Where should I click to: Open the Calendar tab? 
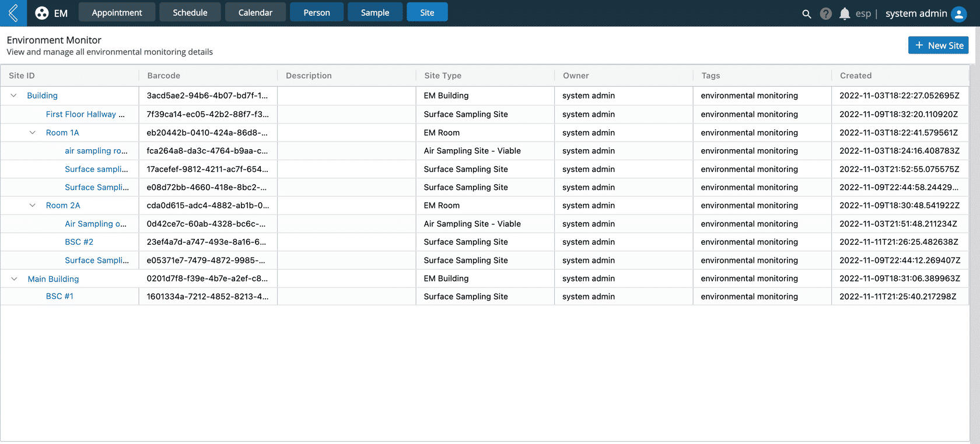[x=256, y=12]
